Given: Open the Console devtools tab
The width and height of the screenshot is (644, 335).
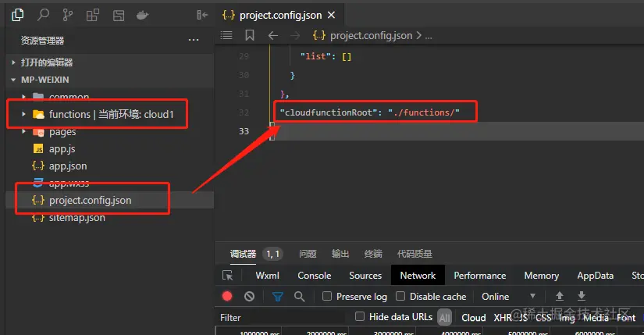Looking at the screenshot, I should 315,276.
